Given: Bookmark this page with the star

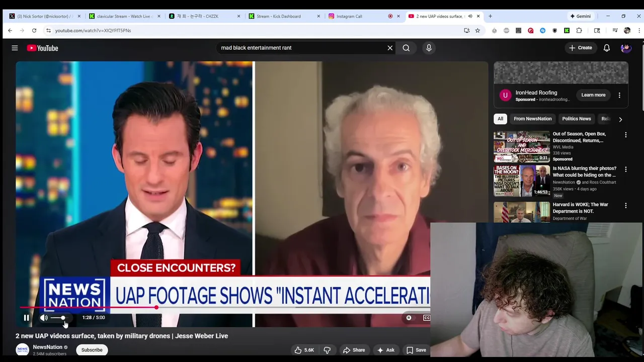Looking at the screenshot, I should [477, 31].
